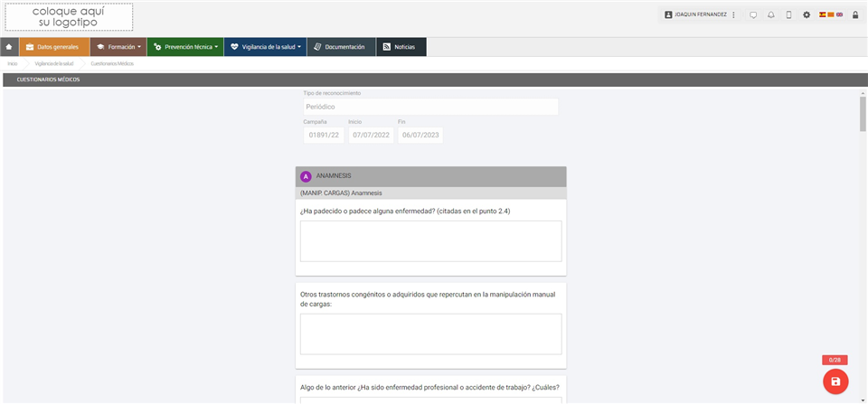Open the Datos generales tab
This screenshot has width=868, height=404.
point(54,47)
